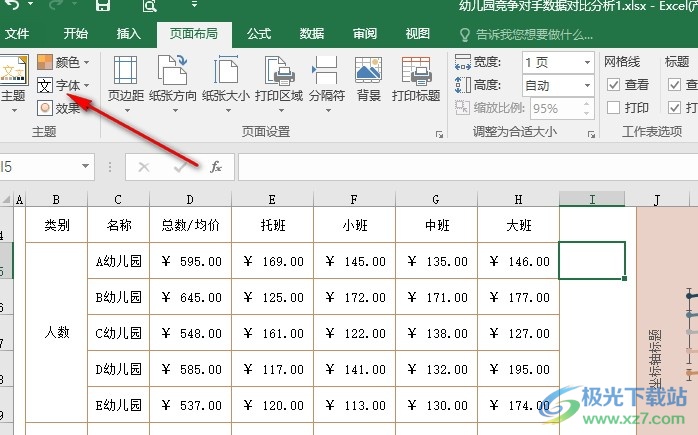Image resolution: width=698 pixels, height=435 pixels.
Task: Open the 文件 menu tab
Action: tap(17, 34)
